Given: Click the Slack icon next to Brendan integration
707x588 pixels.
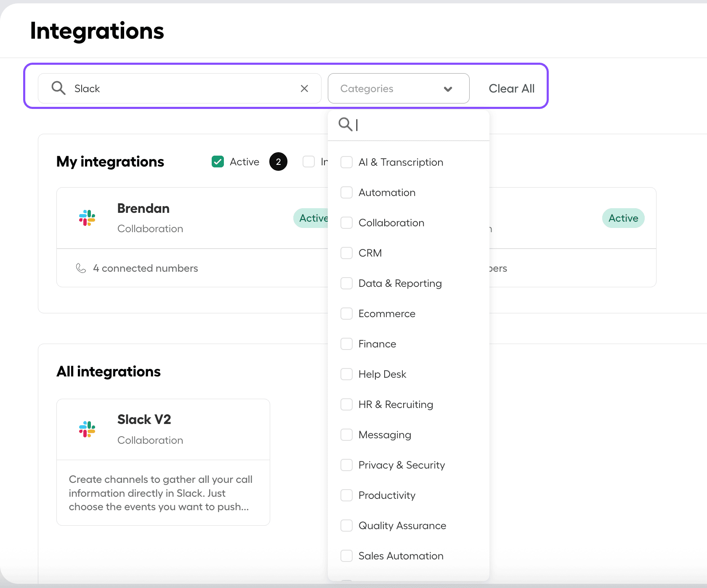Looking at the screenshot, I should (x=87, y=218).
